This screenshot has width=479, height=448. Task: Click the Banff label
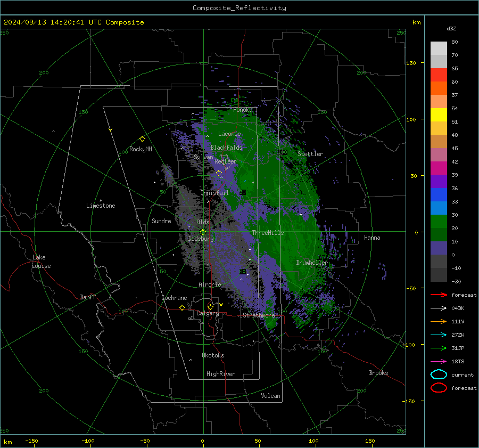88,297
